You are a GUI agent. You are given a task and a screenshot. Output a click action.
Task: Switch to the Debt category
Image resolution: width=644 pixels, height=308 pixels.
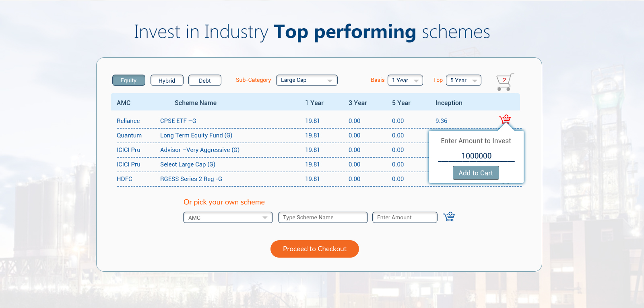[204, 81]
